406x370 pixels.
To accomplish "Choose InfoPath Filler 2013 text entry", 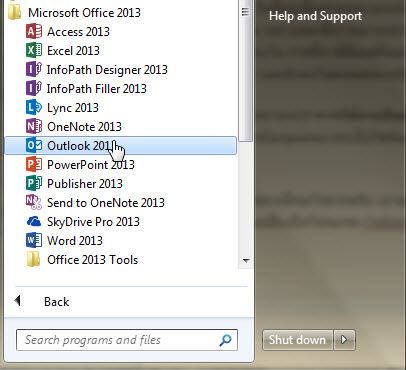I will pos(97,89).
